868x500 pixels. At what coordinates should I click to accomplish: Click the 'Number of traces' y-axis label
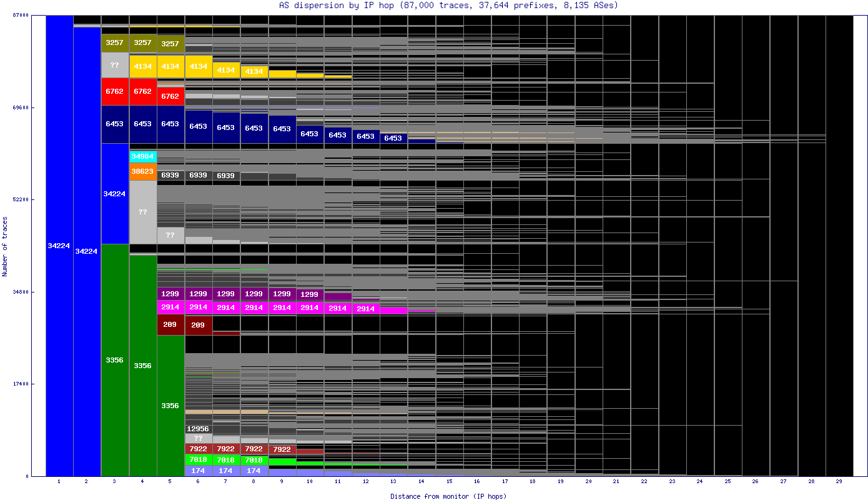tap(5, 246)
